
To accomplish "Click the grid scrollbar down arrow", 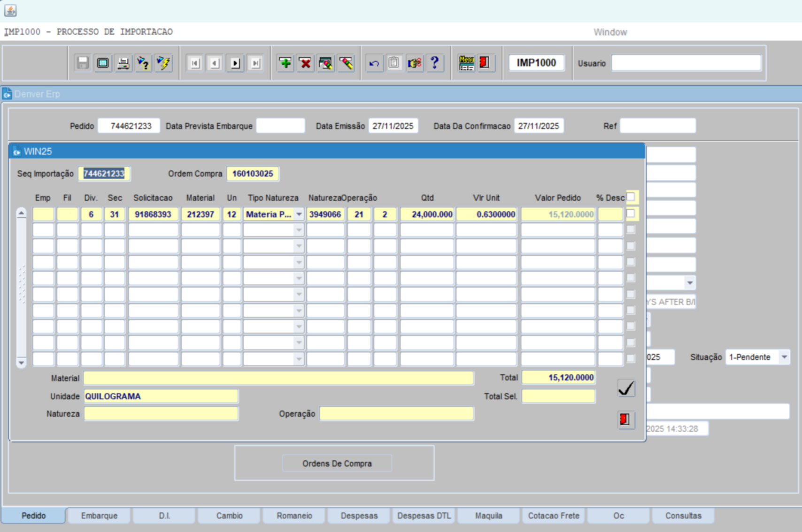I will [x=22, y=363].
